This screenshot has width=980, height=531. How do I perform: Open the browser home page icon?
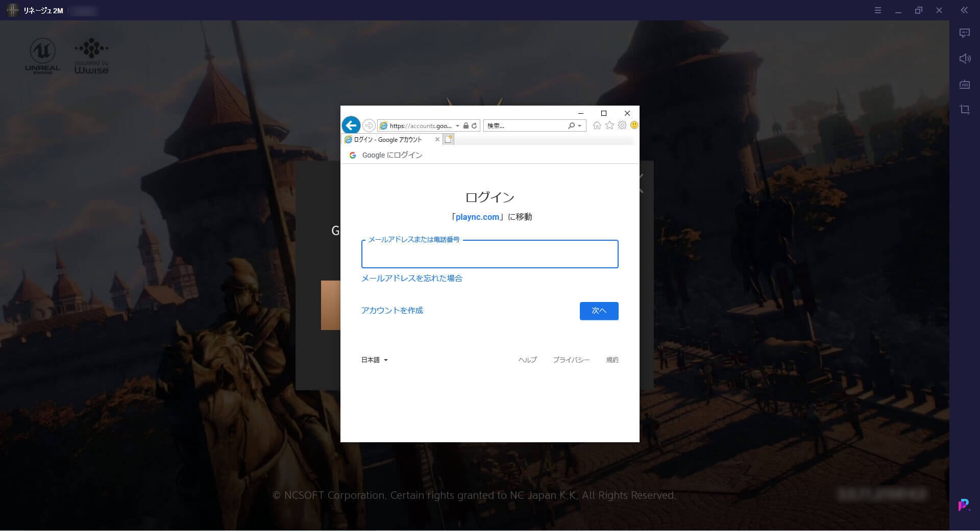tap(597, 125)
